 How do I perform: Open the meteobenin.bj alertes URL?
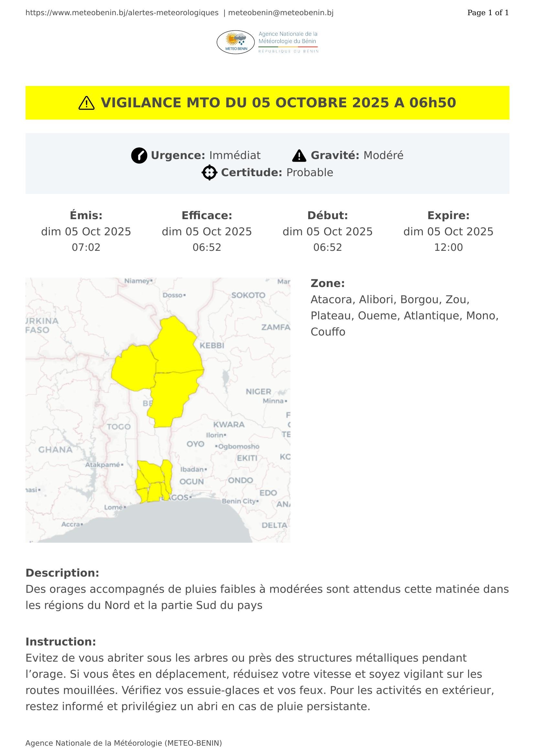pos(122,13)
